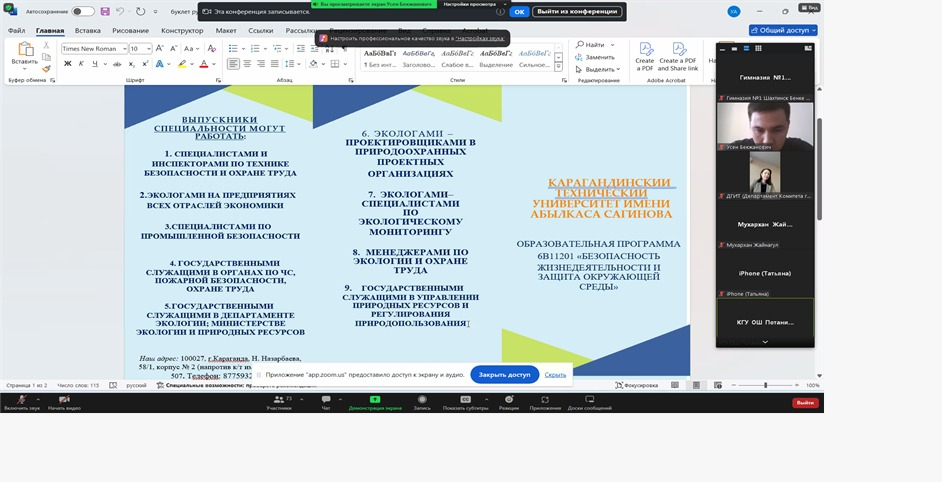
Task: Toggle the Автосохранение switch
Action: pyautogui.click(x=84, y=12)
